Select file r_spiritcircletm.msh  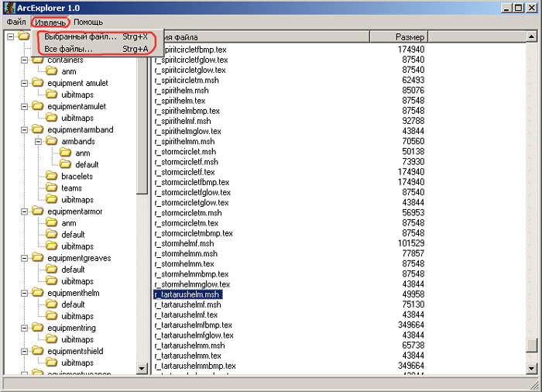pos(187,81)
